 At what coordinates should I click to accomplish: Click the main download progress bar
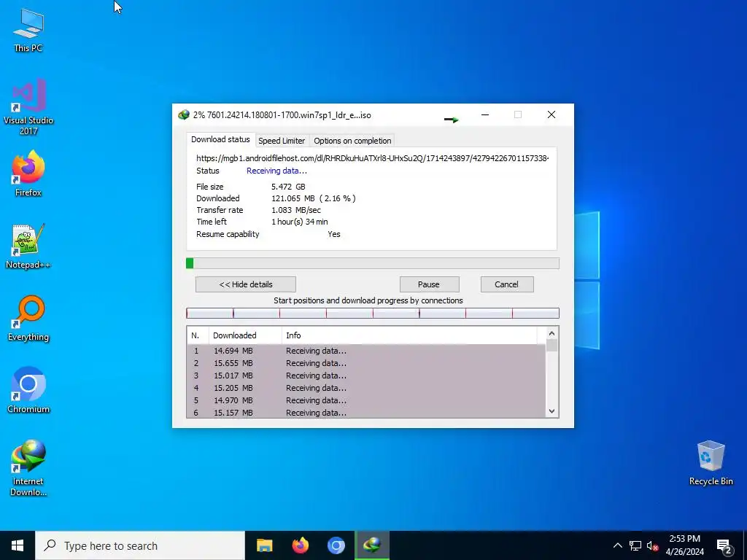[x=373, y=263]
